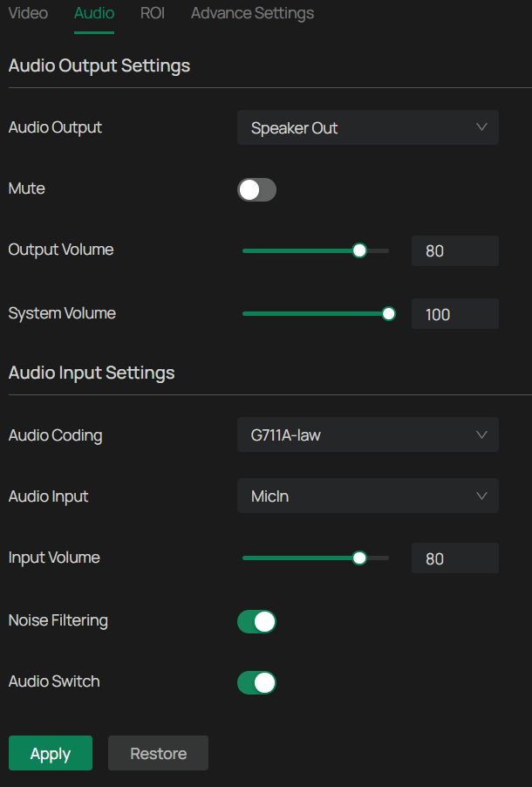
Task: Click the Input Volume label
Action: [x=54, y=558]
